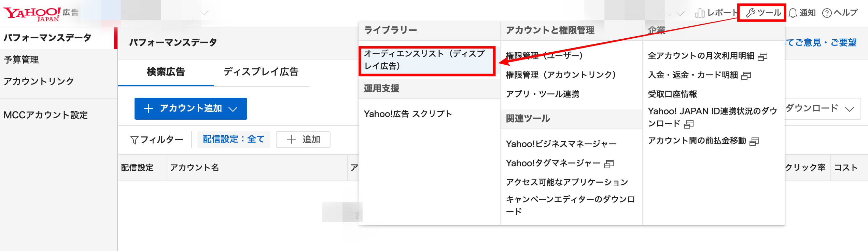Viewport: 868px width, 251px height.
Task: Click the Yahoo! JAPAN logo
Action: (x=32, y=14)
